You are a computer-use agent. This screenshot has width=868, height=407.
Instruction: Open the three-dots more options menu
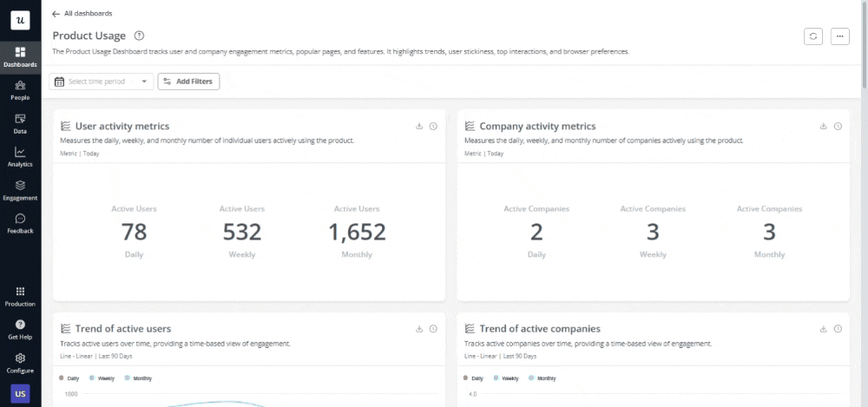click(839, 36)
